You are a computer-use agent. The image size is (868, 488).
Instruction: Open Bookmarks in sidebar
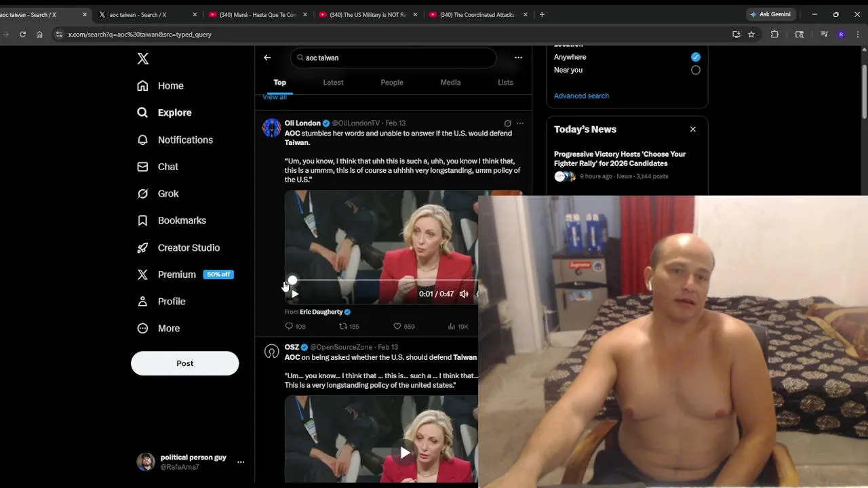click(x=172, y=220)
